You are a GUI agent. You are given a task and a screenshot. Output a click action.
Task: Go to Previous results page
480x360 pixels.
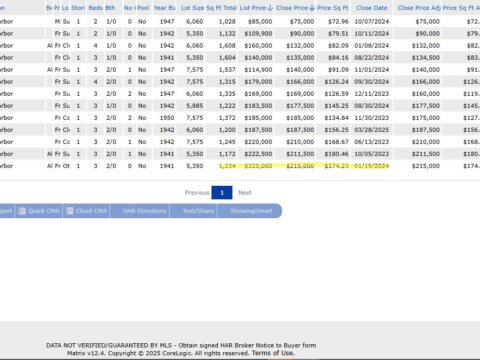tap(197, 193)
